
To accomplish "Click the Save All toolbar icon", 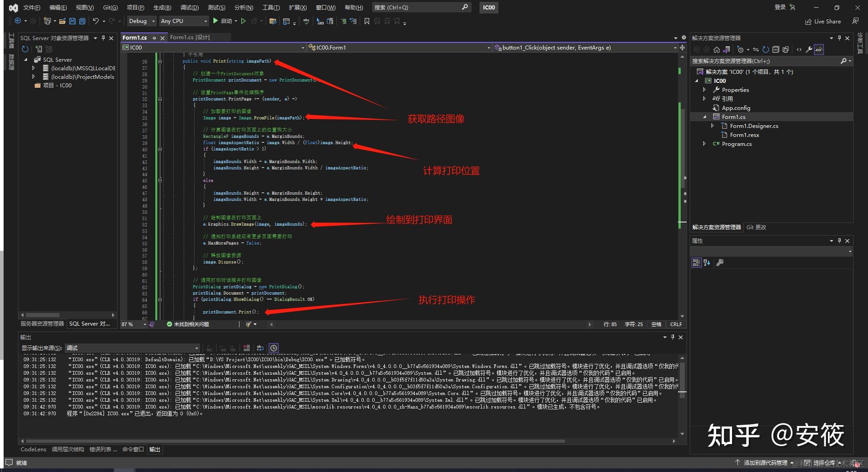I will click(x=82, y=21).
